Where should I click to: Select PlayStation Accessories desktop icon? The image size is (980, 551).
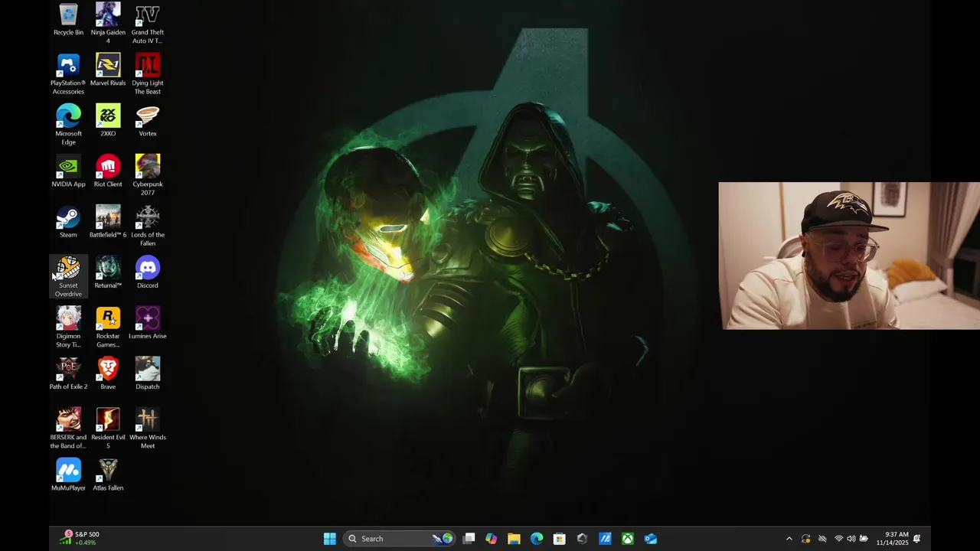click(68, 74)
